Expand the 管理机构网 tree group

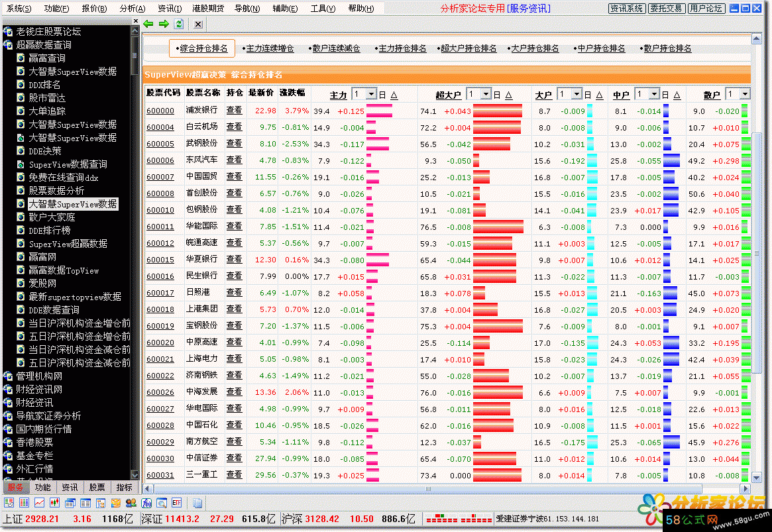click(x=8, y=376)
